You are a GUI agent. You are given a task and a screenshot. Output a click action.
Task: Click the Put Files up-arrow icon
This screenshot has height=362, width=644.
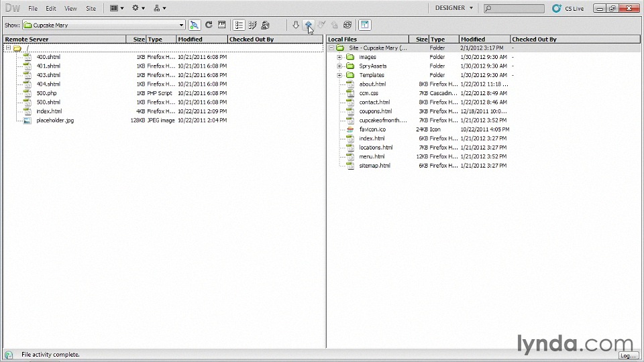(309, 25)
